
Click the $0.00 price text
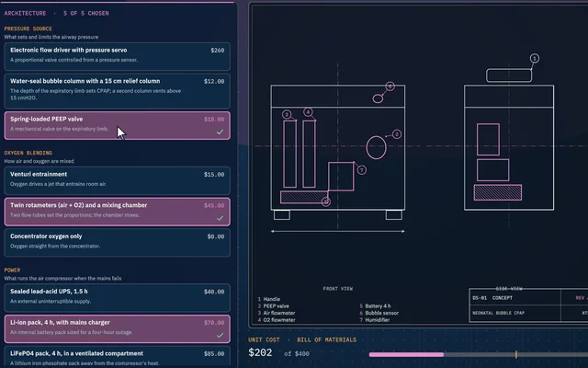(216, 236)
